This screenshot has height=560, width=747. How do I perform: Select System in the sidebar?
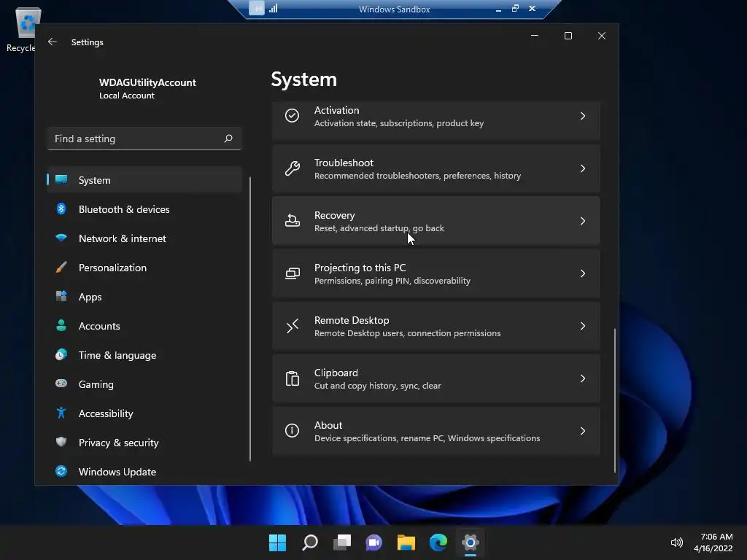point(144,180)
